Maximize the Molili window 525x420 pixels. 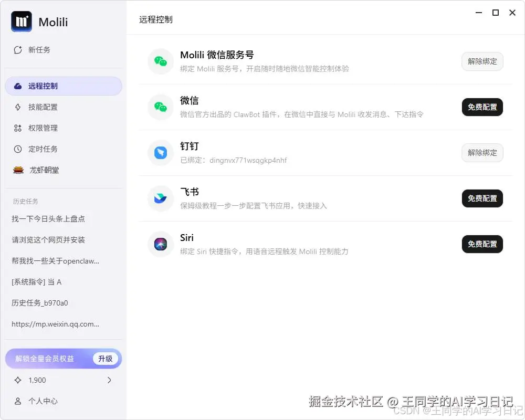496,13
